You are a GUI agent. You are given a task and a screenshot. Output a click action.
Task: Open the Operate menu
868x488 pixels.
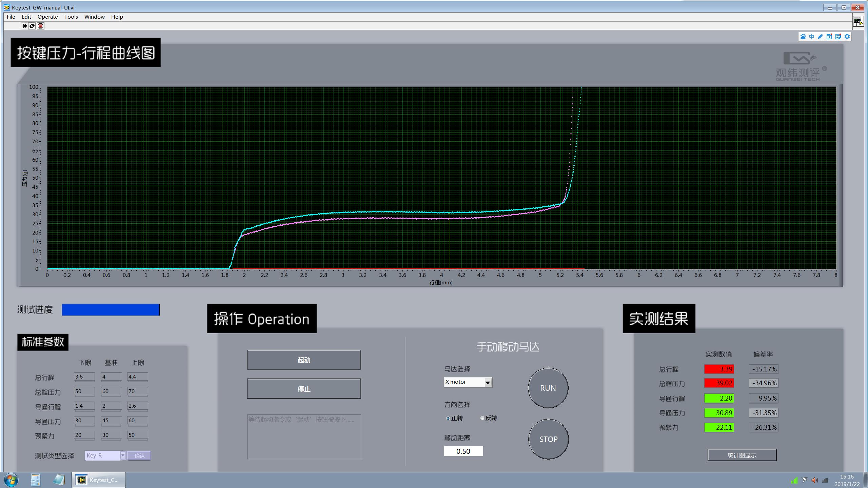coord(47,17)
